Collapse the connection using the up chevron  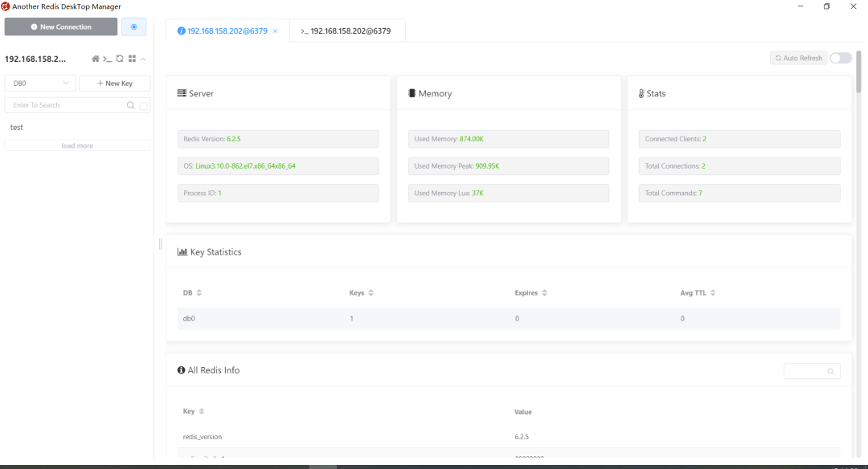pyautogui.click(x=143, y=59)
